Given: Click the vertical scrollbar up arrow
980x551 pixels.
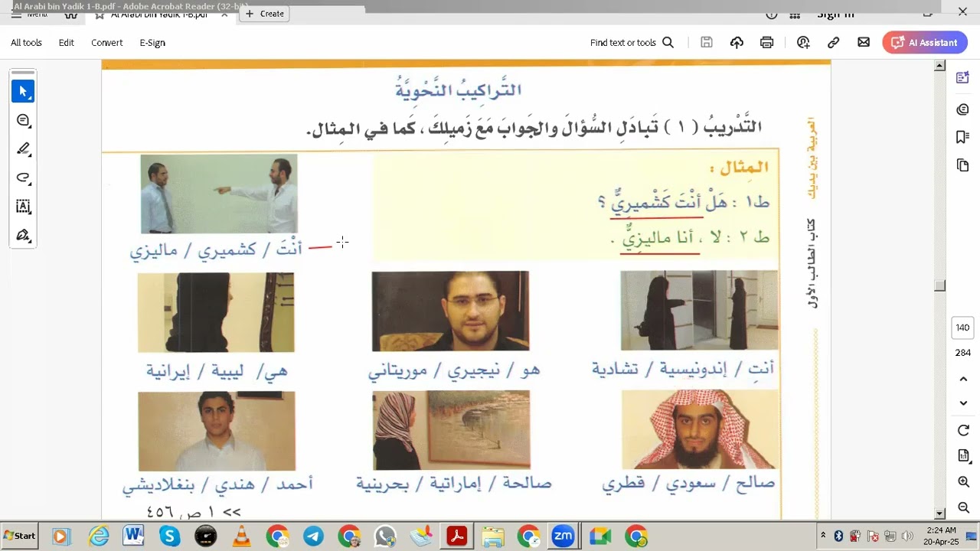Looking at the screenshot, I should click(940, 67).
